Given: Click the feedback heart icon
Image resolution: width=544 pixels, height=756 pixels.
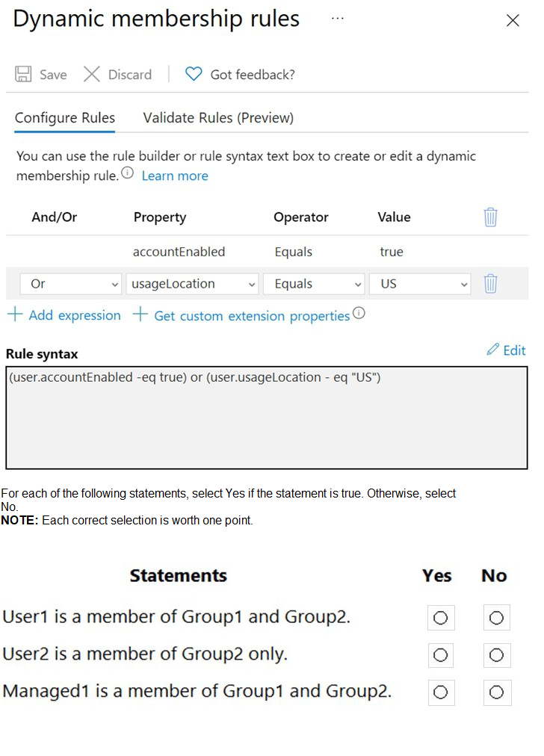Looking at the screenshot, I should point(194,74).
